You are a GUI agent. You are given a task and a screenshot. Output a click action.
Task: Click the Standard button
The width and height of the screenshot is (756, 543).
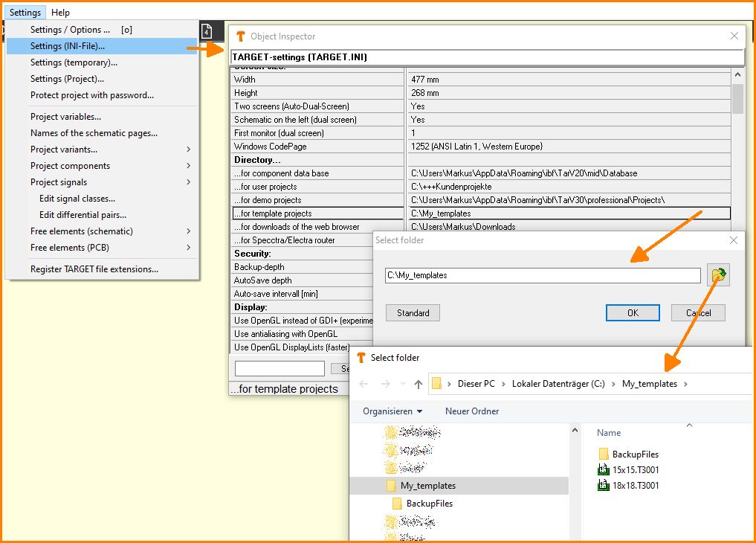pos(413,313)
